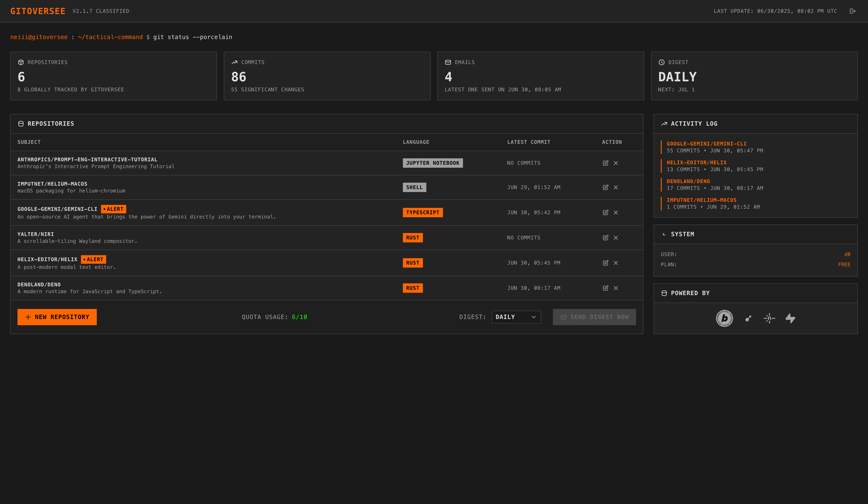Open the Digest frequency dropdown
868x504 pixels.
pyautogui.click(x=516, y=317)
